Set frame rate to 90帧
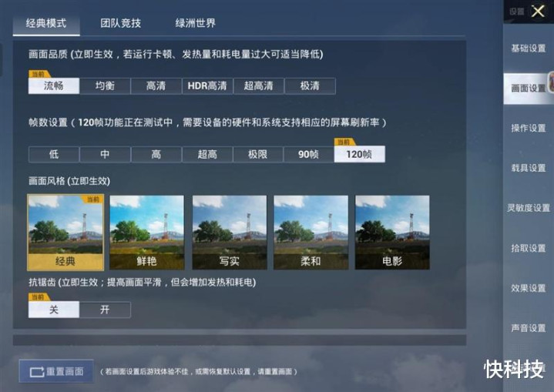This screenshot has width=554, height=392. pyautogui.click(x=308, y=154)
